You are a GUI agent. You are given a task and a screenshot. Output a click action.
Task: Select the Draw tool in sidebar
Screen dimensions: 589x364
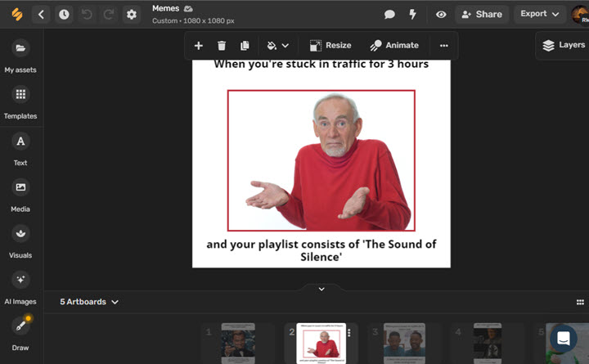(20, 334)
